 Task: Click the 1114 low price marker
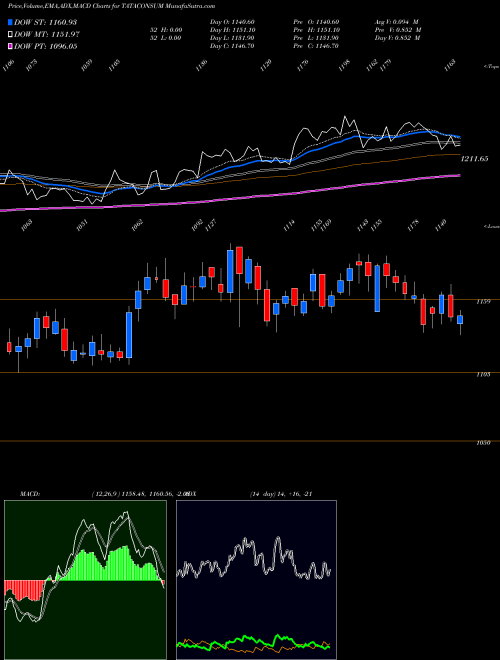tap(289, 225)
